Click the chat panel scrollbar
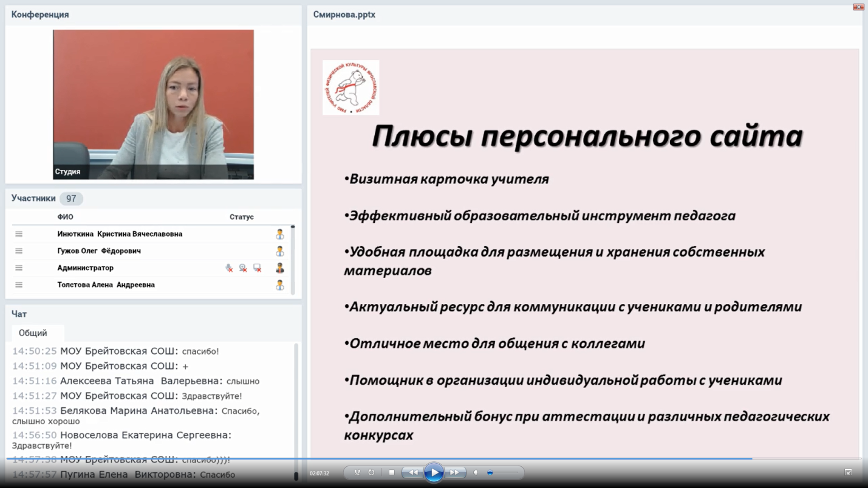 point(296,412)
